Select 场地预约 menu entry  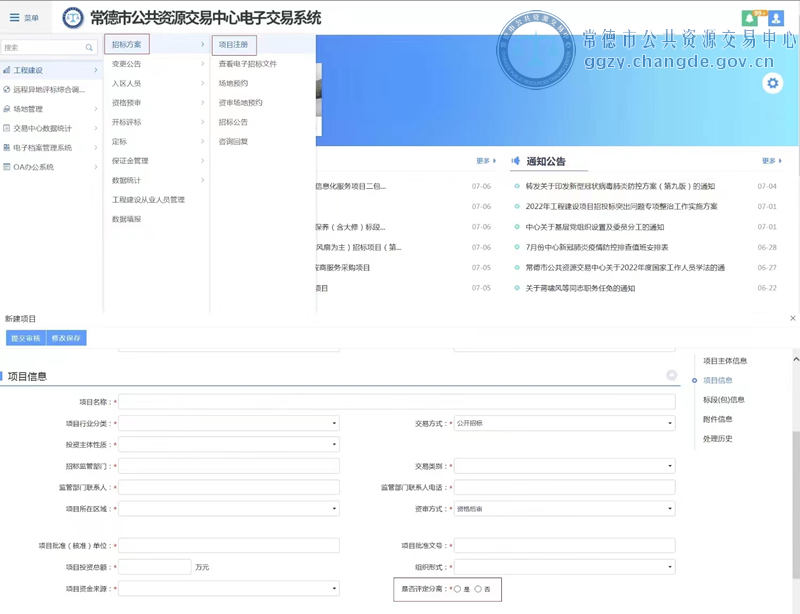233,83
